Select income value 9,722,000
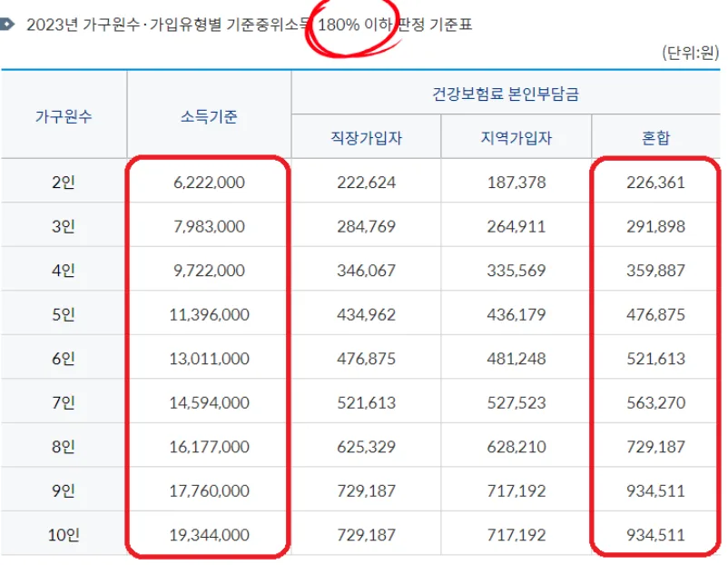 coord(209,271)
